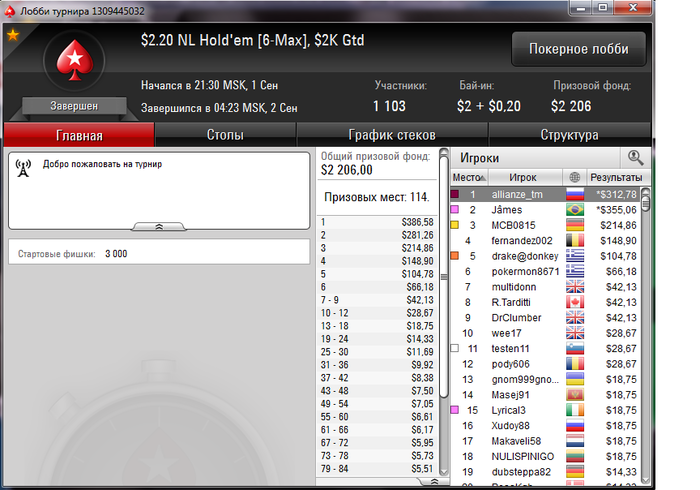Click the pink color tag beside Lyrical3

(x=454, y=410)
